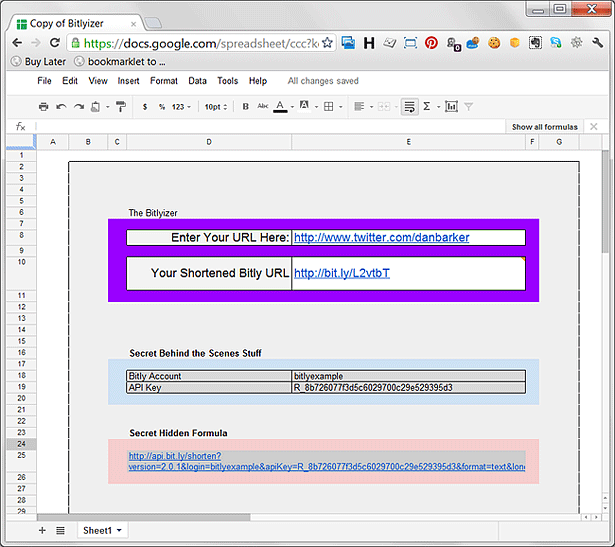This screenshot has width=615, height=547.
Task: Format as currency with dollar icon
Action: [x=145, y=107]
